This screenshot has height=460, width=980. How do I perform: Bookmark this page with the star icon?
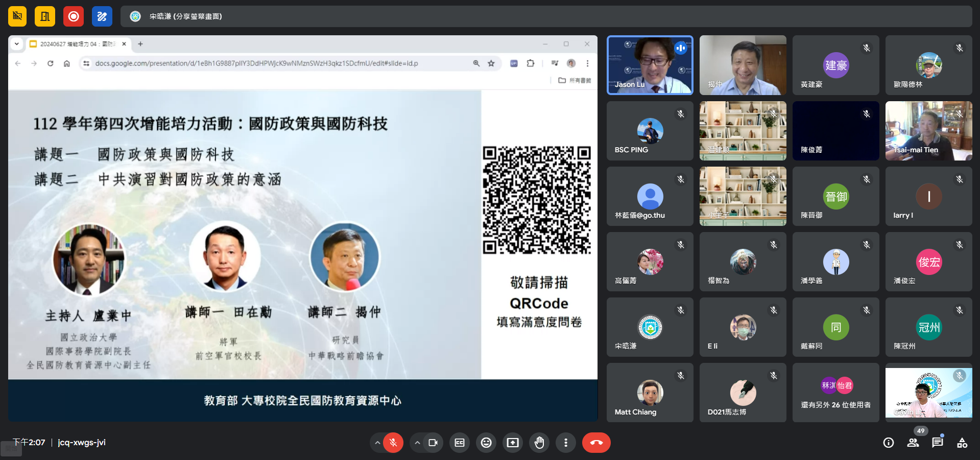click(x=491, y=63)
